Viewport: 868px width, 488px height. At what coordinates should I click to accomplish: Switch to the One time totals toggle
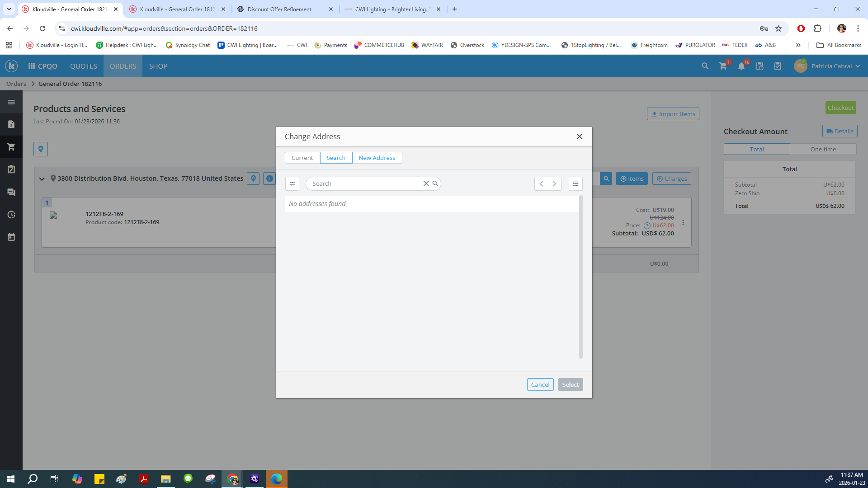(x=823, y=149)
